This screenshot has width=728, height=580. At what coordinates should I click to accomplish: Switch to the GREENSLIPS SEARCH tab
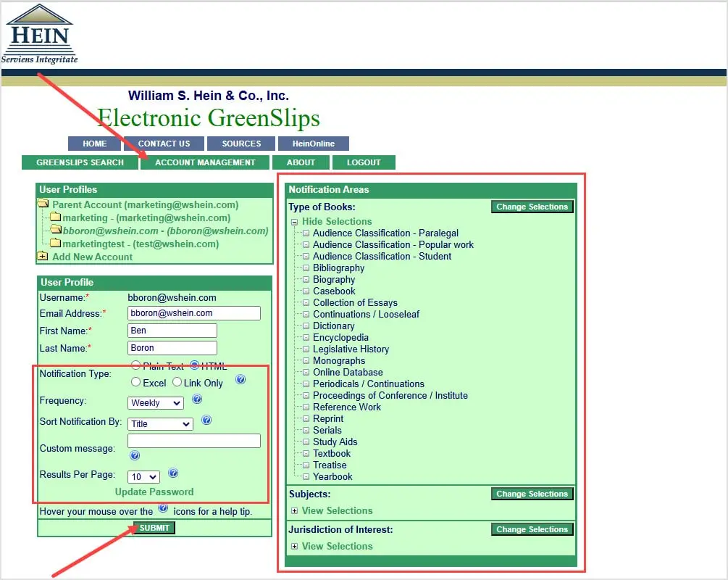click(78, 162)
